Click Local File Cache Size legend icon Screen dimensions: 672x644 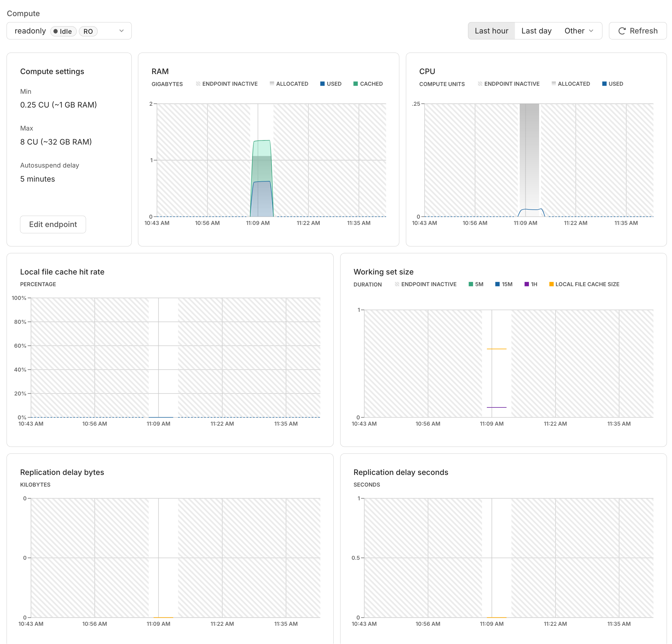tap(551, 284)
